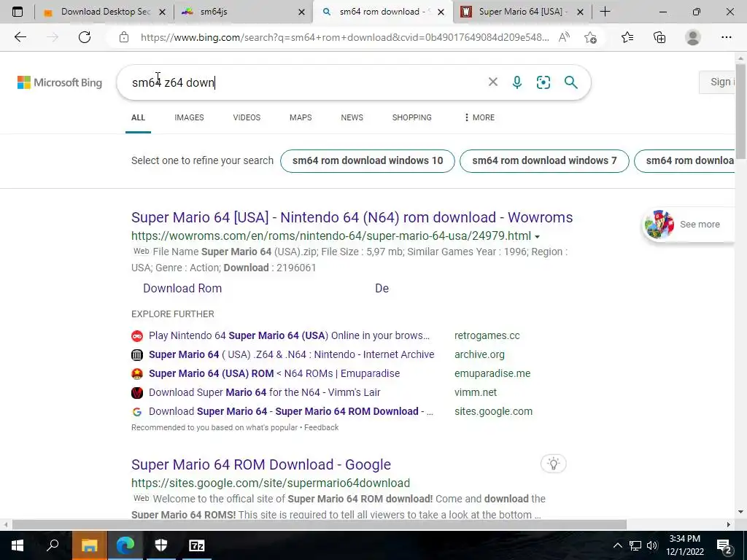Open sites.google.com Super Mario 64 ROM Download link
Screen dimensions: 747x560
290,411
